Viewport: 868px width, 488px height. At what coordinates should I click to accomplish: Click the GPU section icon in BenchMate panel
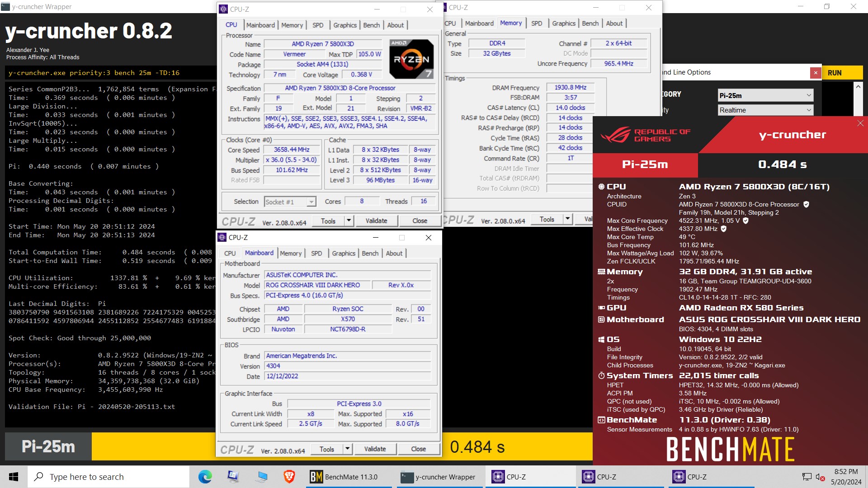[601, 308]
